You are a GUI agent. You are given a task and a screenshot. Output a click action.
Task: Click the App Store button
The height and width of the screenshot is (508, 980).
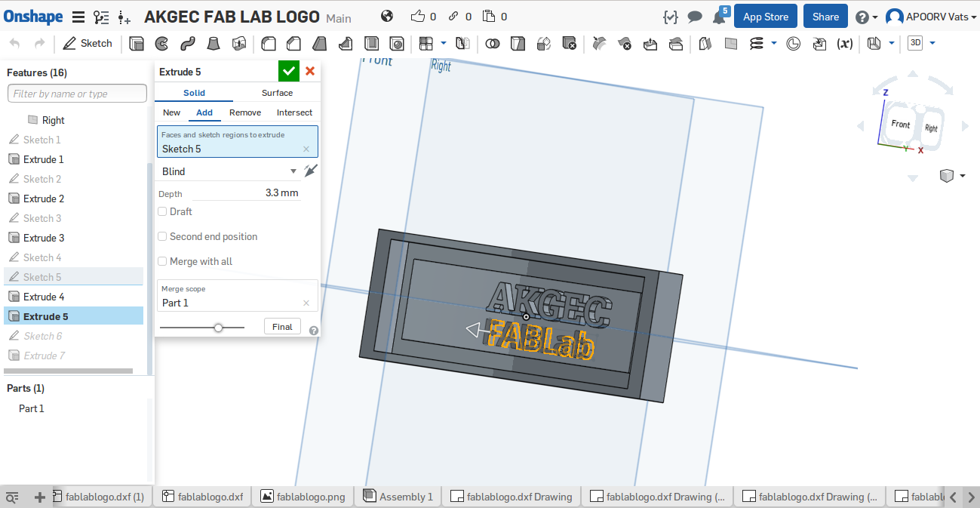point(766,17)
